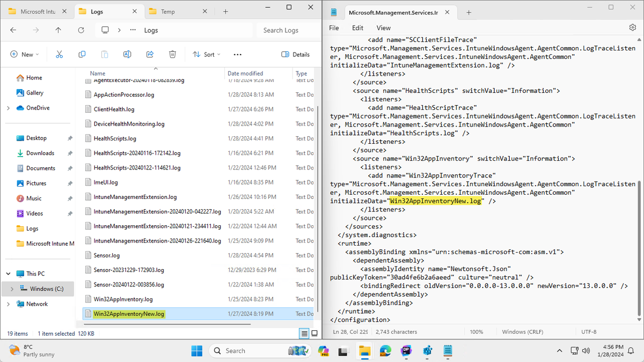Image resolution: width=644 pixels, height=362 pixels.
Task: Open Microsoft Edge from the taskbar
Action: click(x=385, y=351)
